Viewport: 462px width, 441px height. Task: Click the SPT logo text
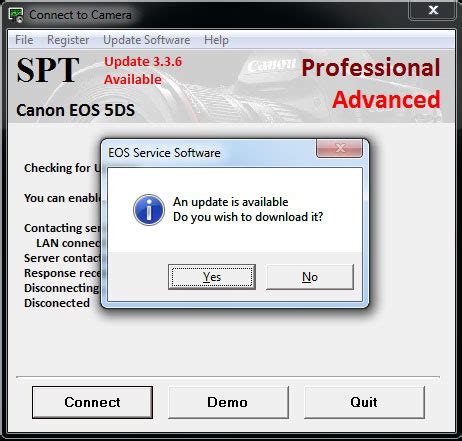pos(48,70)
